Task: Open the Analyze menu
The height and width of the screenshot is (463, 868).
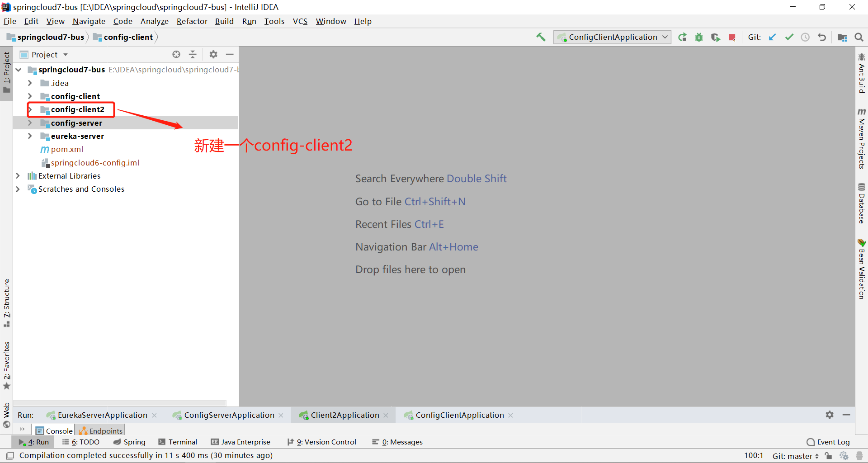Action: coord(154,21)
